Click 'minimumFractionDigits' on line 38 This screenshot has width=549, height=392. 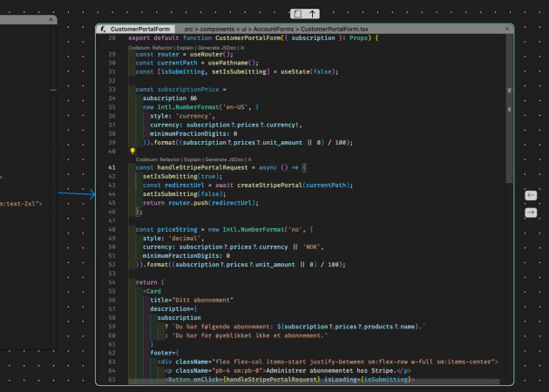pos(188,133)
